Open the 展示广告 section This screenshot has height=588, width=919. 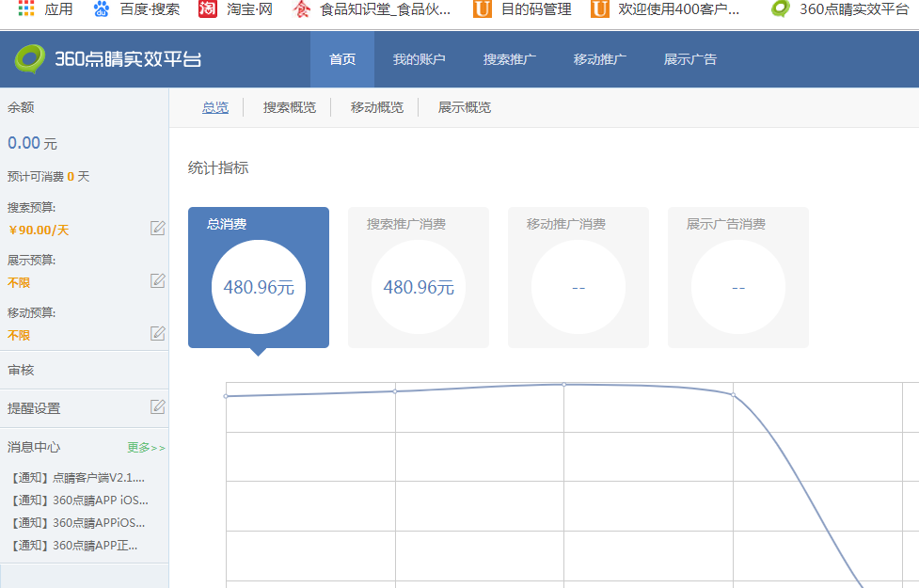(x=689, y=59)
